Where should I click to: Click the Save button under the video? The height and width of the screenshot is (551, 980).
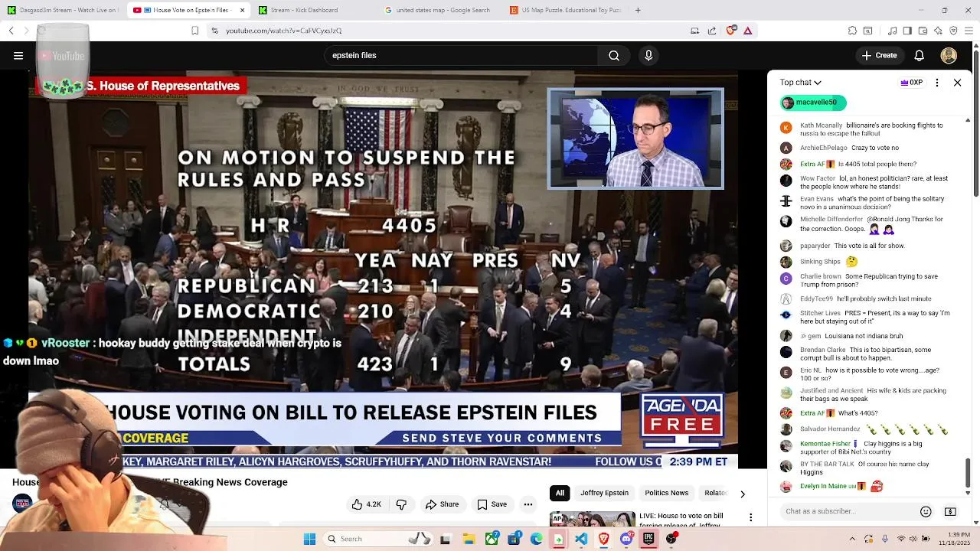(x=492, y=504)
